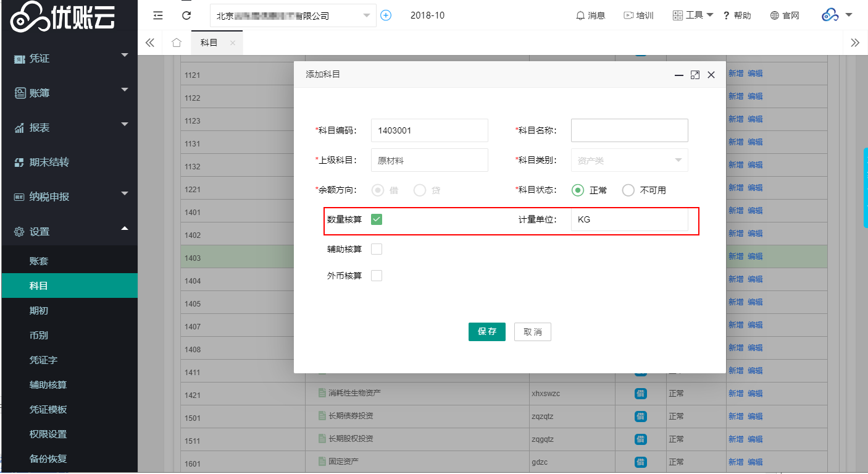Visit 官网 official website
Viewport: 868px width, 474px height.
pyautogui.click(x=785, y=15)
